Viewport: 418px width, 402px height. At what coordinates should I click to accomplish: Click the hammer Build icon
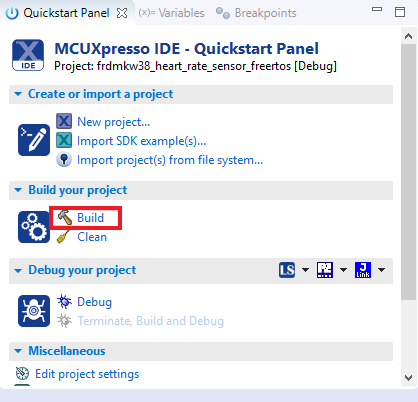(64, 217)
